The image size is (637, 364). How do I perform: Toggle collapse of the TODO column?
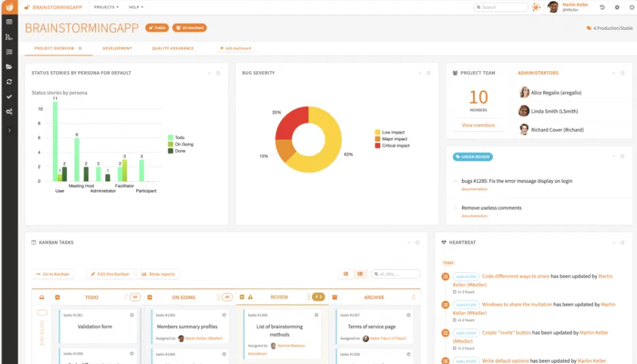(57, 297)
